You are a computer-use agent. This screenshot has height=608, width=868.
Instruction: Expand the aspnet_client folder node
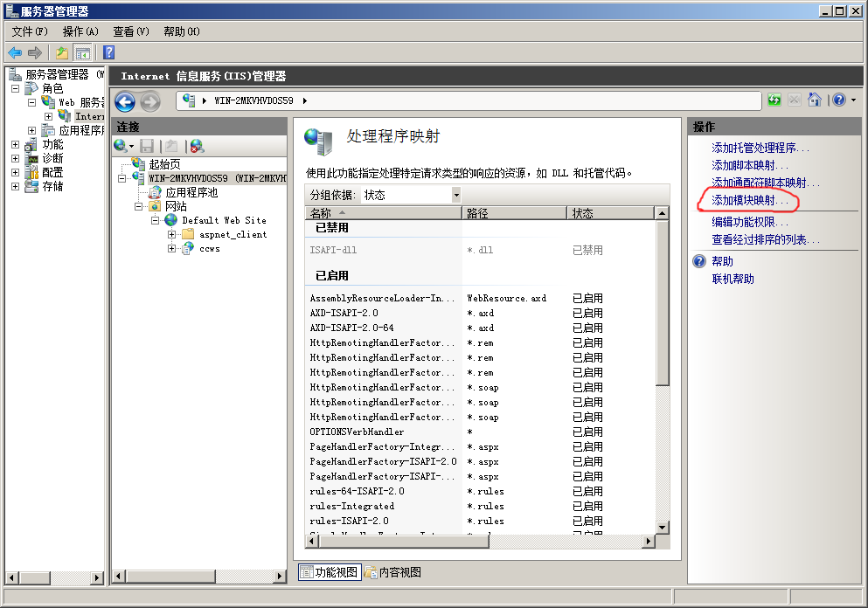[x=172, y=234]
